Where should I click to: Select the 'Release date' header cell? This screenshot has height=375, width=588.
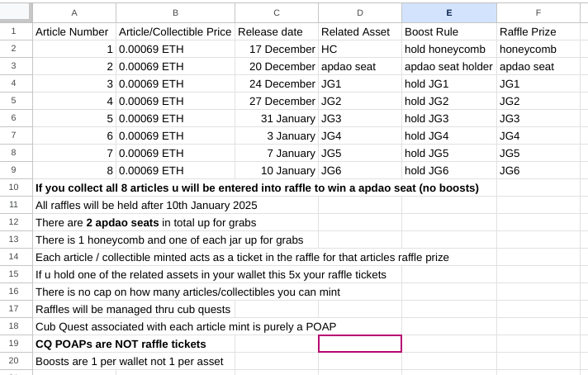point(276,31)
